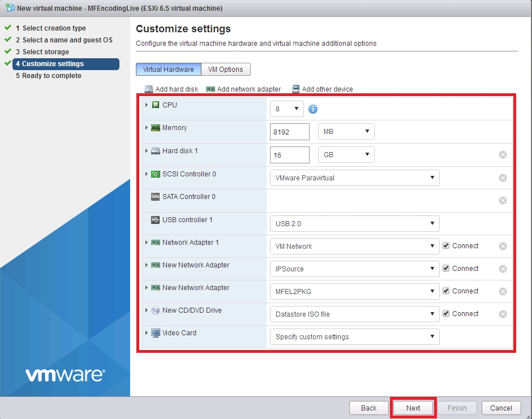The width and height of the screenshot is (532, 419).
Task: Open the Hard disk GB unit dropdown
Action: coord(346,154)
